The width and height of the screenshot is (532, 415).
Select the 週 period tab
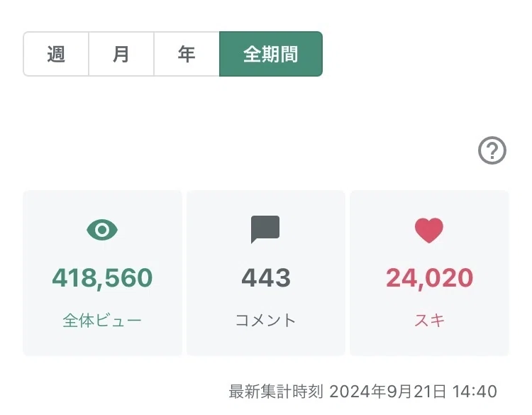pos(56,54)
